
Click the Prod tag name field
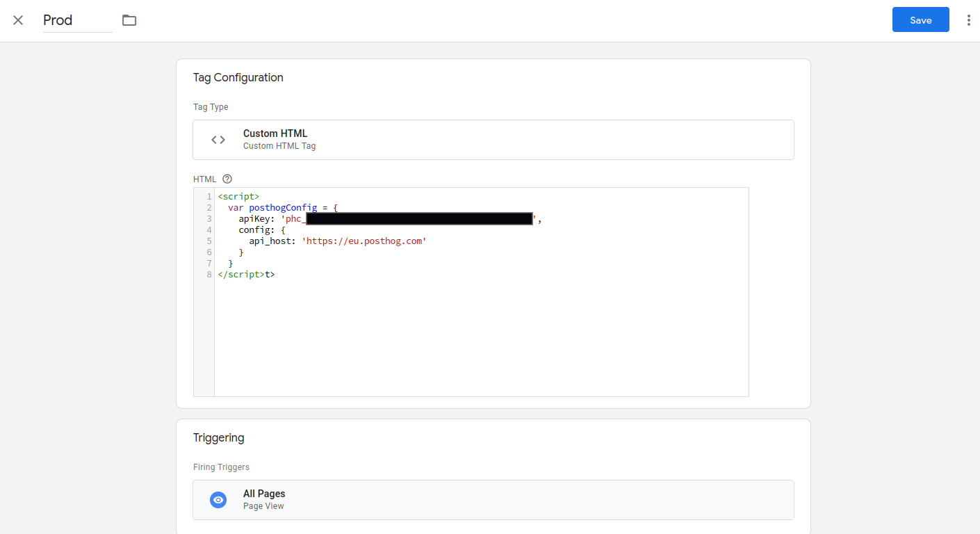pyautogui.click(x=76, y=19)
